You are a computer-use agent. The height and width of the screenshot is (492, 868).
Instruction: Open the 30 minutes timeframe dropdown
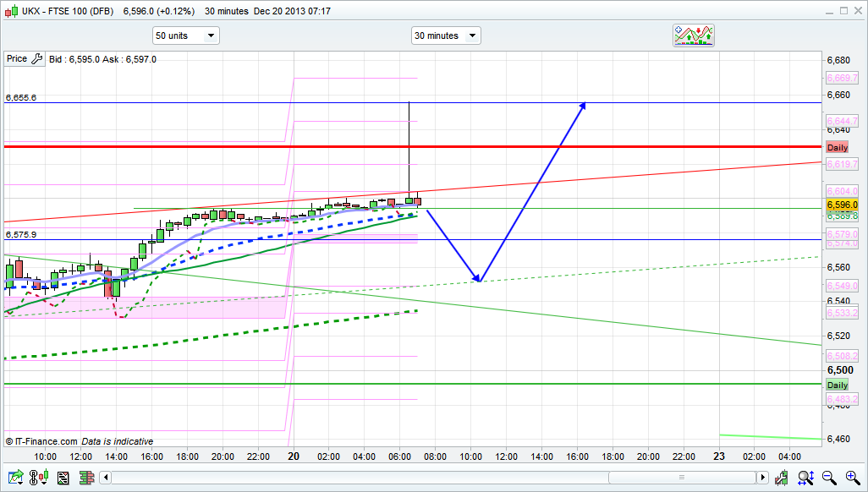click(x=446, y=36)
